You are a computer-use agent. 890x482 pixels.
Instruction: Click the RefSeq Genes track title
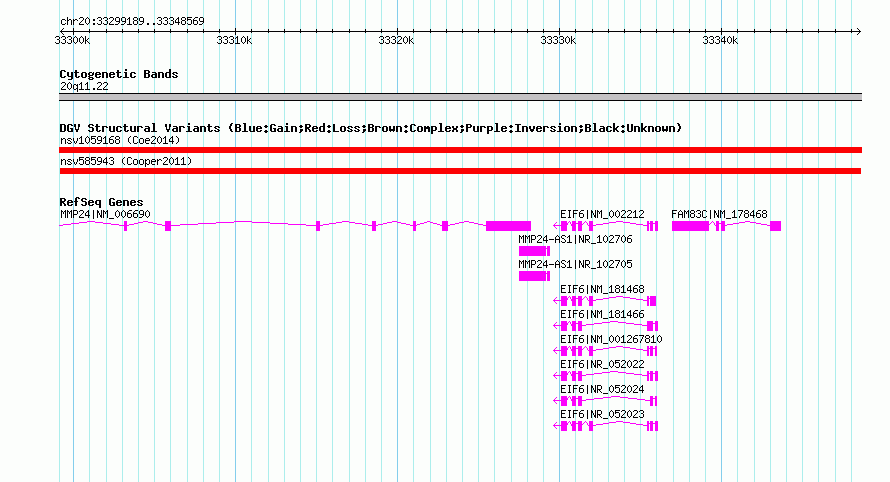(101, 202)
